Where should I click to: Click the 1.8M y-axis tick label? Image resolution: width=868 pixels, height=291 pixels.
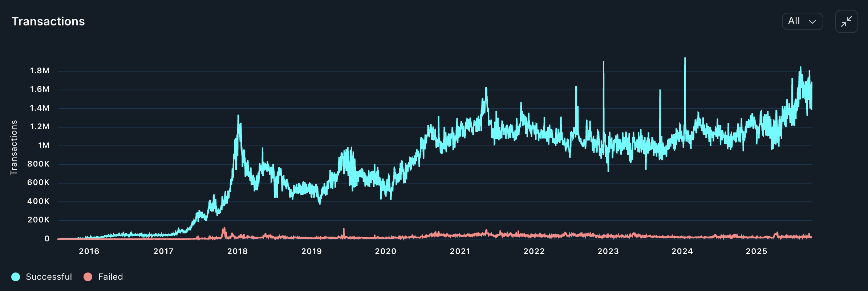point(40,71)
